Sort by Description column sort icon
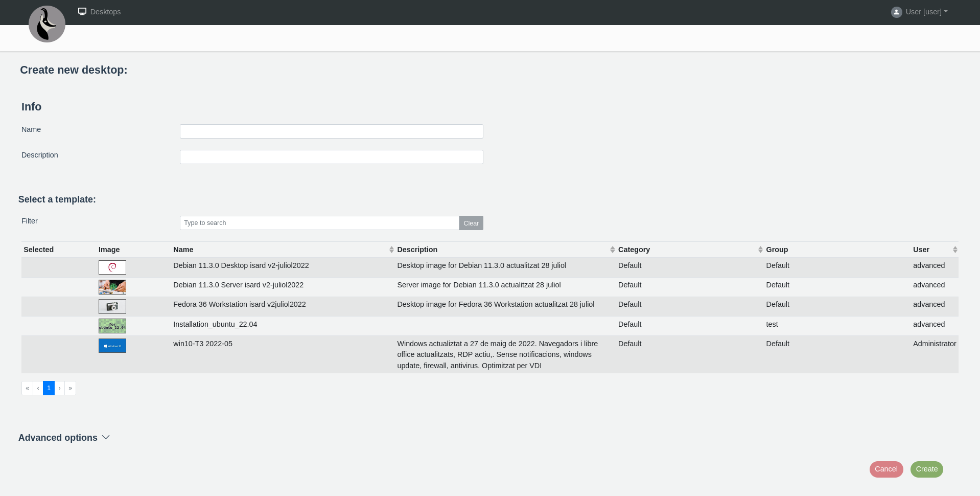Image resolution: width=980 pixels, height=496 pixels. [x=612, y=250]
